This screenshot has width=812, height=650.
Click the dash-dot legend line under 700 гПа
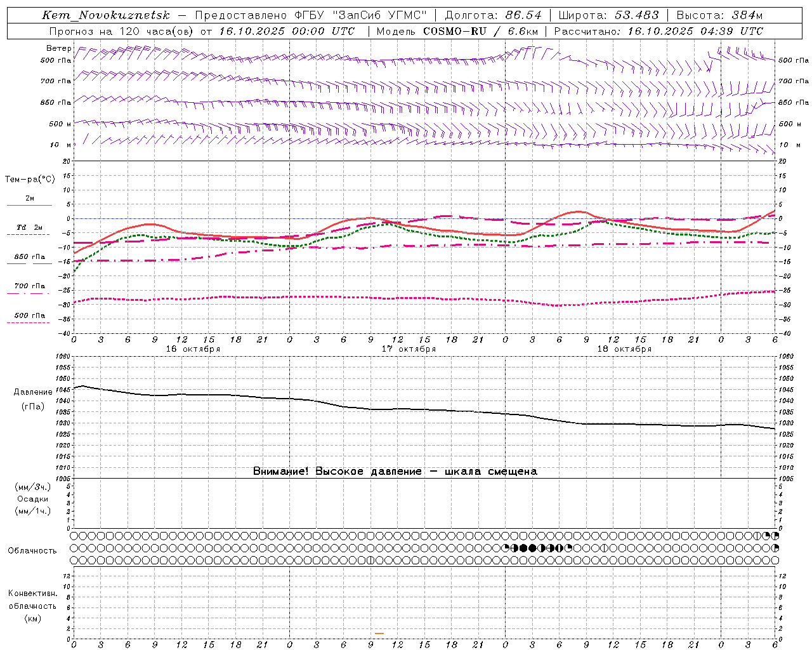click(28, 293)
